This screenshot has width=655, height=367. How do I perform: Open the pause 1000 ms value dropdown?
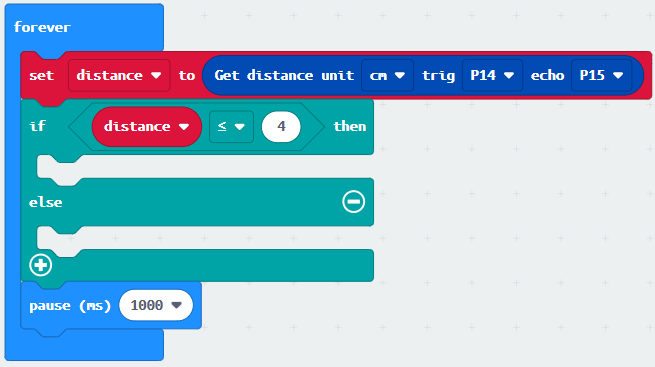pyautogui.click(x=156, y=305)
